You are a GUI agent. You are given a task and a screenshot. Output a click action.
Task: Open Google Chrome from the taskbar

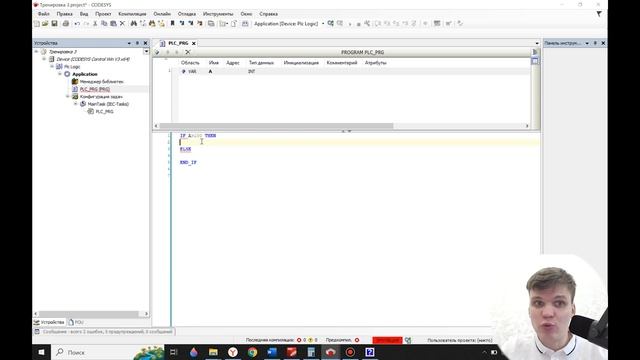coord(252,352)
